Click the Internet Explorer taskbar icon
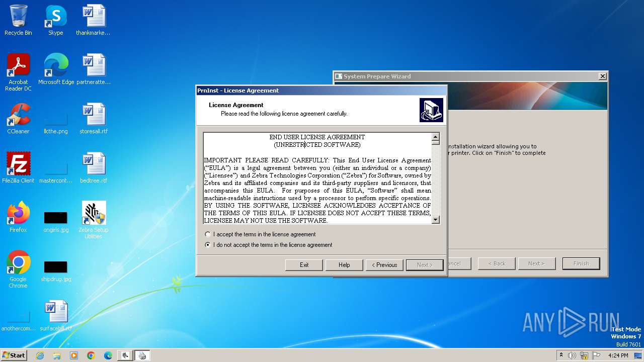The height and width of the screenshot is (362, 644). click(40, 355)
